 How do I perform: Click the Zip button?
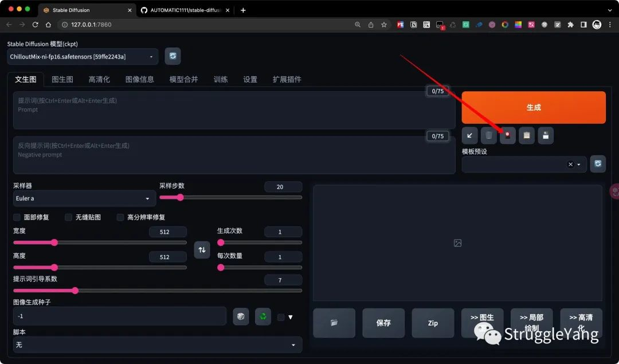click(433, 323)
